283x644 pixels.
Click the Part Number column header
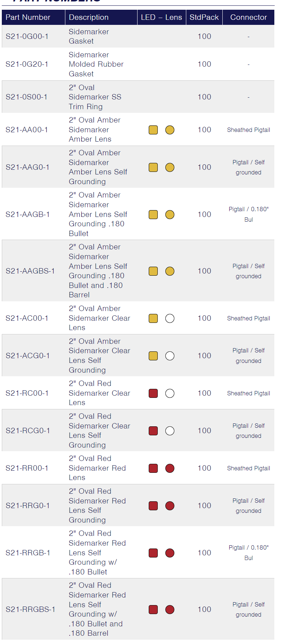coord(28,17)
